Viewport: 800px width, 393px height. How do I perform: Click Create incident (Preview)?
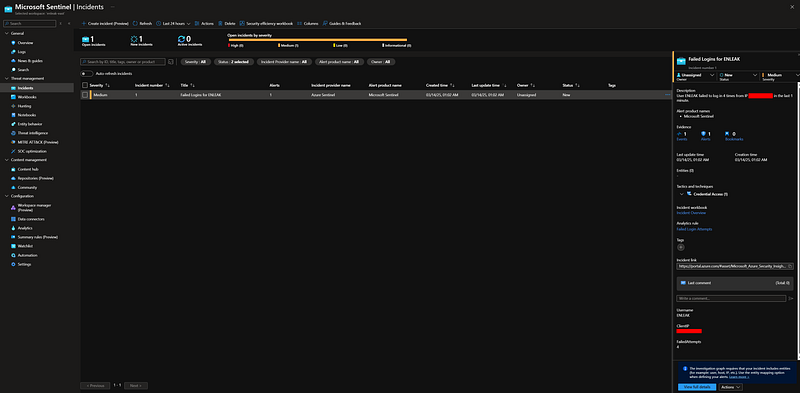(105, 23)
